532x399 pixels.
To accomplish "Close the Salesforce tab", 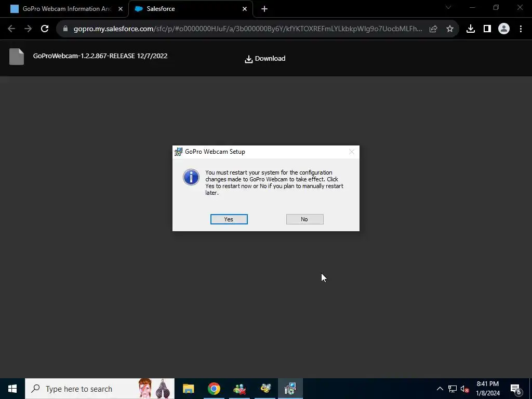I will tap(245, 9).
